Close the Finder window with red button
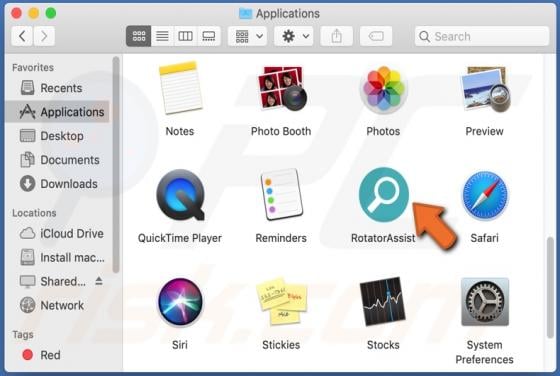Screen dimensions: 560x376 click(x=16, y=13)
